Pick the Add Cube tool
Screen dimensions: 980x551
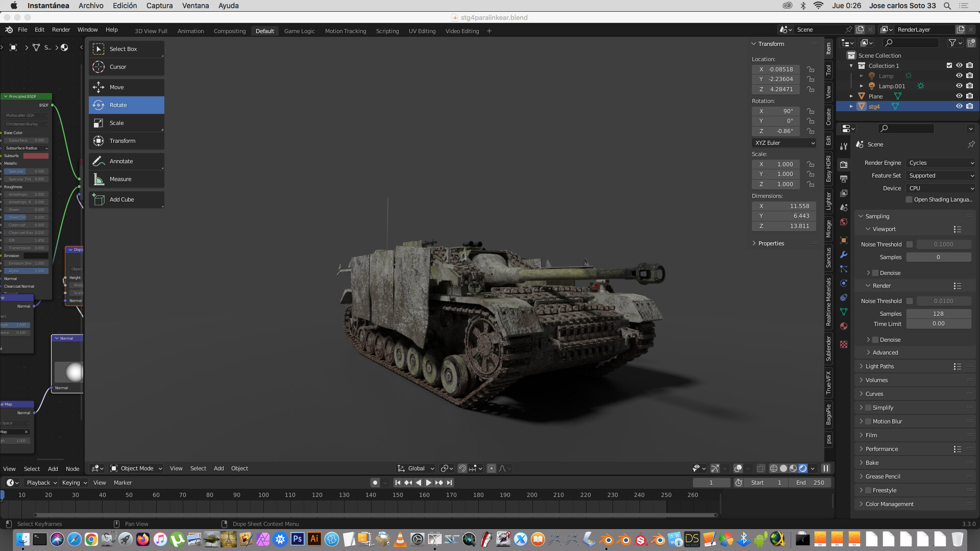(x=126, y=199)
